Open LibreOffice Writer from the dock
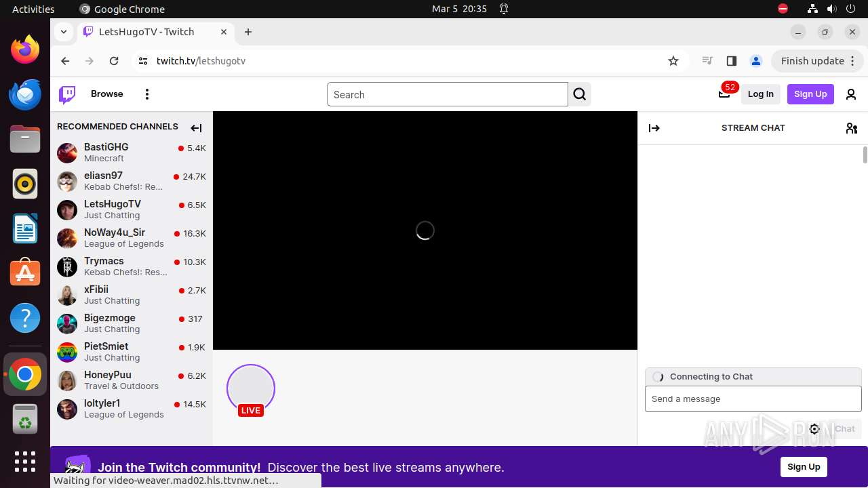Viewport: 868px width, 488px height. (x=25, y=228)
